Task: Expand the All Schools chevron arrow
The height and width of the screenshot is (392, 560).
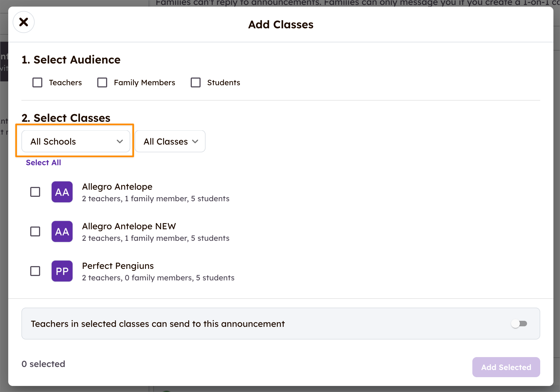Action: (x=120, y=141)
